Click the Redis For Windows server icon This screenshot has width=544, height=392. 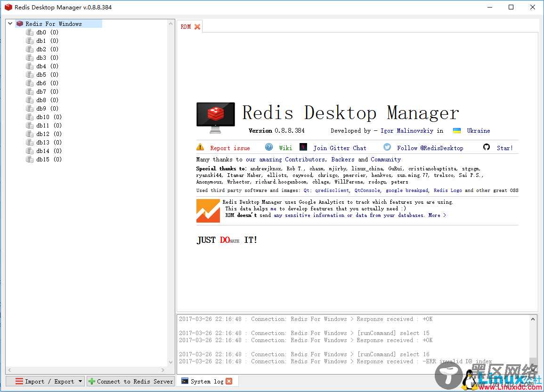[20, 24]
